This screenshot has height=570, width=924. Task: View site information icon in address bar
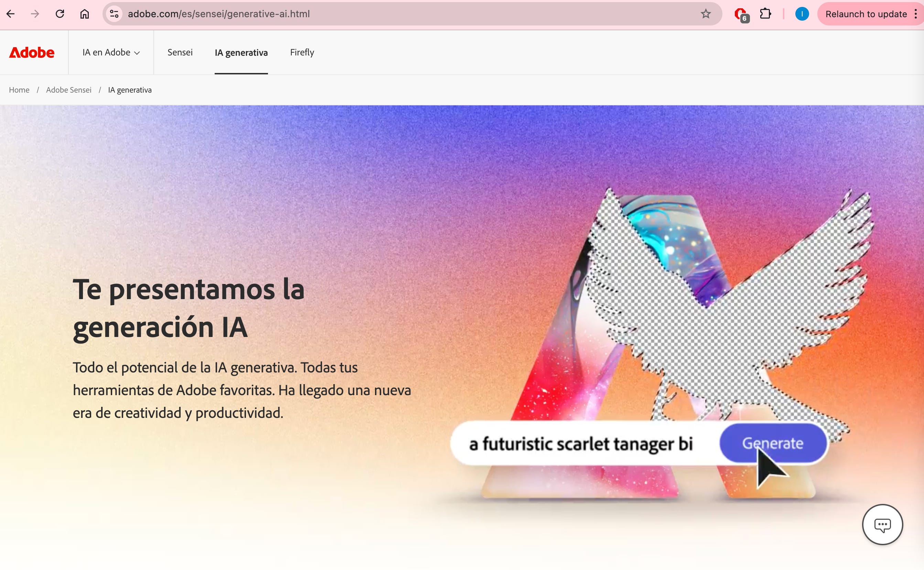click(114, 14)
